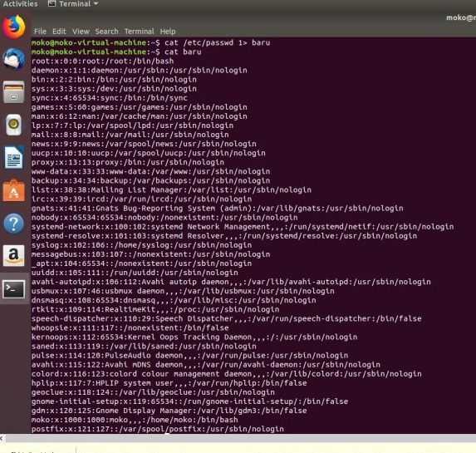Image resolution: width=476 pixels, height=453 pixels.
Task: Click the backup:x:34:34 line
Action: click(151, 180)
